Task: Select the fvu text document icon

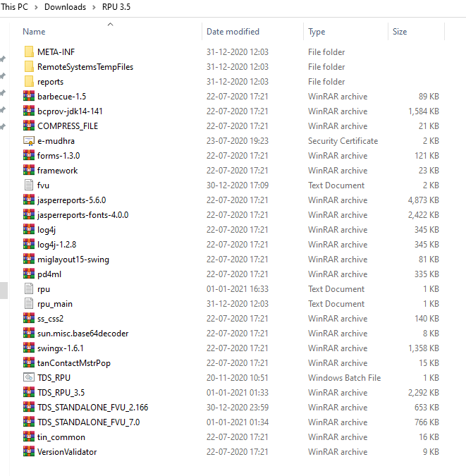Action: pos(29,185)
